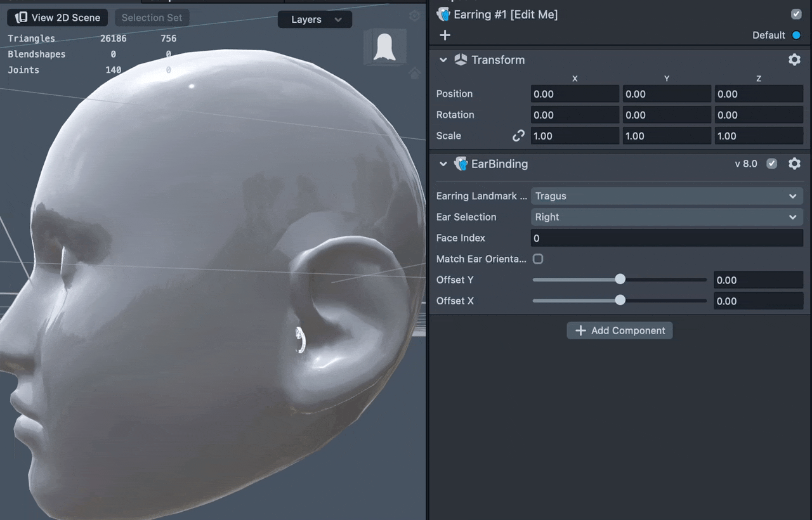Click the scale link proportions icon
Screen dimensions: 812x520
click(518, 136)
